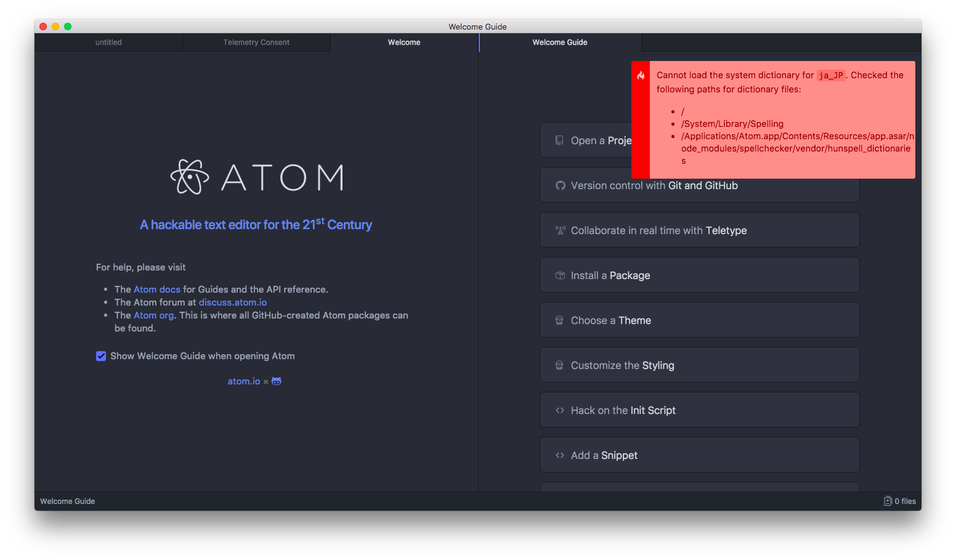Click the GitHub octocat icon beside atom.io
Image resolution: width=956 pixels, height=560 pixels.
pos(277,381)
